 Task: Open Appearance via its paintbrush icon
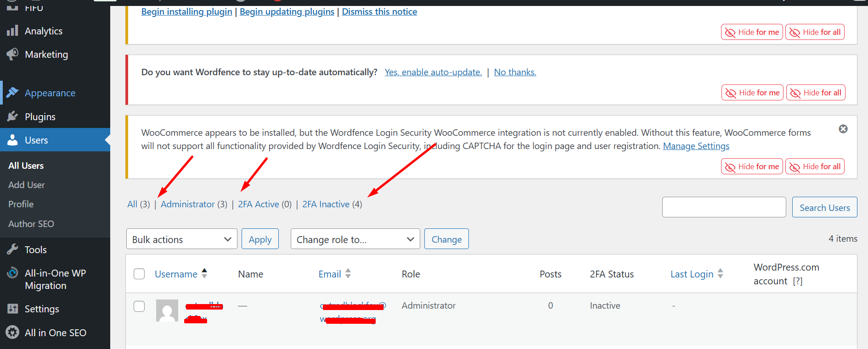click(x=12, y=93)
